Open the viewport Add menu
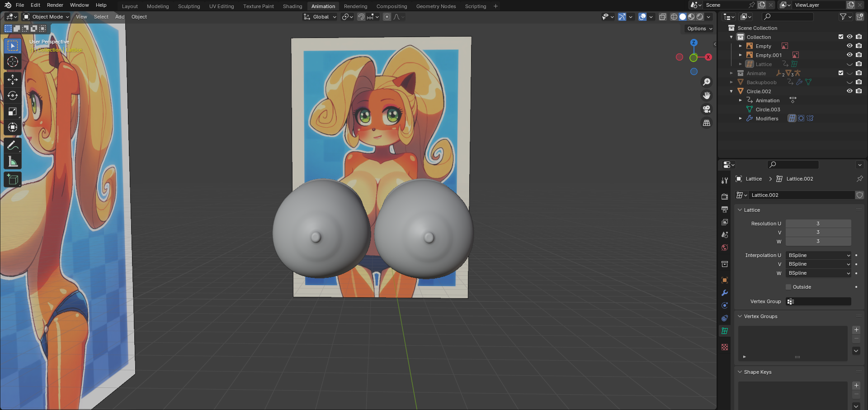The image size is (868, 410). pos(120,17)
